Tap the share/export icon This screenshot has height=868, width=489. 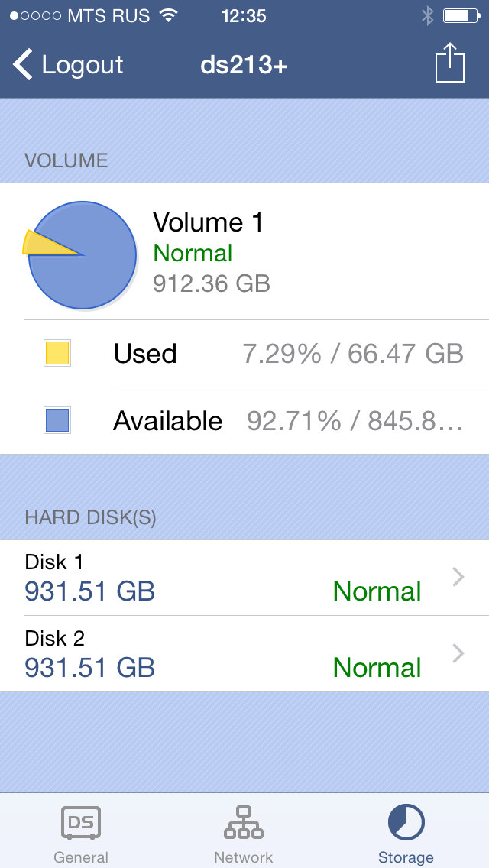tap(450, 63)
